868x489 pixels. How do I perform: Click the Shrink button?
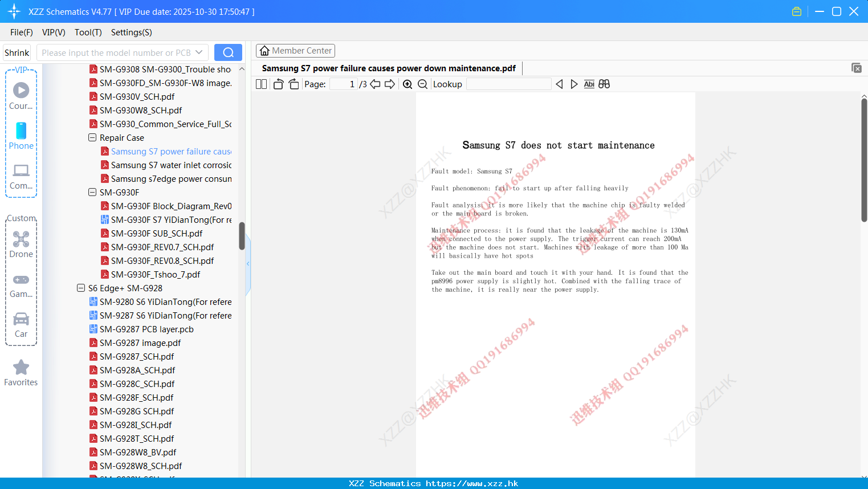click(x=17, y=52)
